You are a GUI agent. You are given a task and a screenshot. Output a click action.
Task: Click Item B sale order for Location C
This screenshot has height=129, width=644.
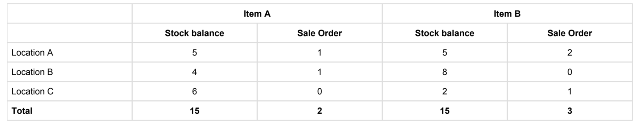pos(569,91)
